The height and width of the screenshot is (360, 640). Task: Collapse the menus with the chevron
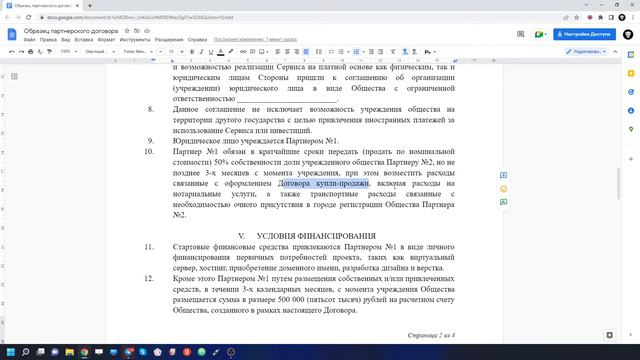[x=615, y=52]
